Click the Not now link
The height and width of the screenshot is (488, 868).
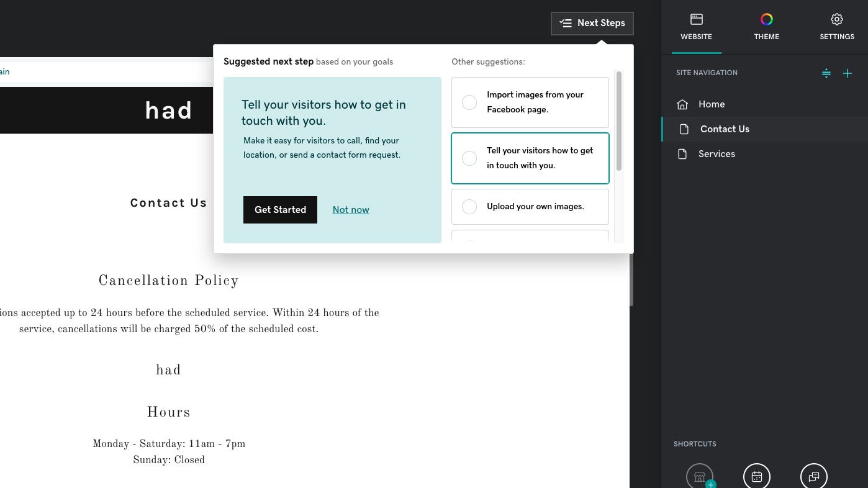(x=351, y=210)
